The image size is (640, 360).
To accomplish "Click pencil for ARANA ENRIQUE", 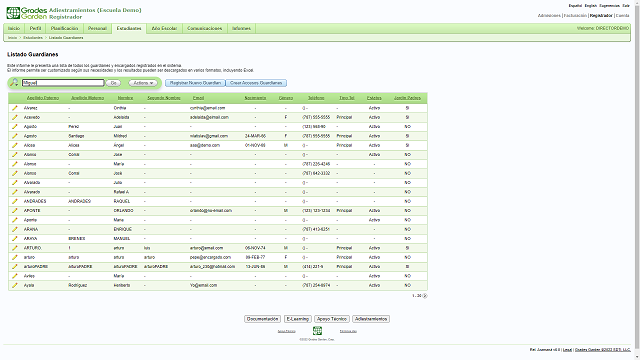I will coord(15,229).
